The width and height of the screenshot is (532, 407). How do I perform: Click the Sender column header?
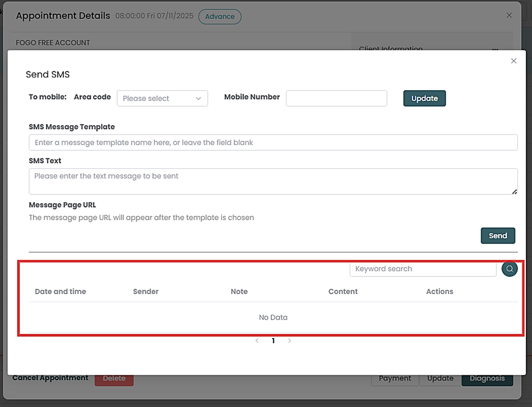click(146, 292)
